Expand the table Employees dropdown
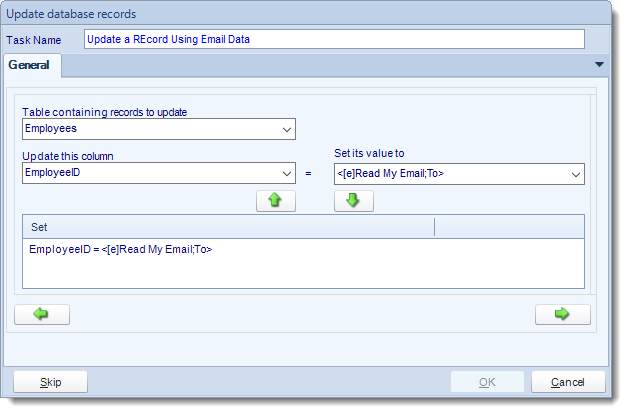The image size is (627, 413). click(286, 129)
